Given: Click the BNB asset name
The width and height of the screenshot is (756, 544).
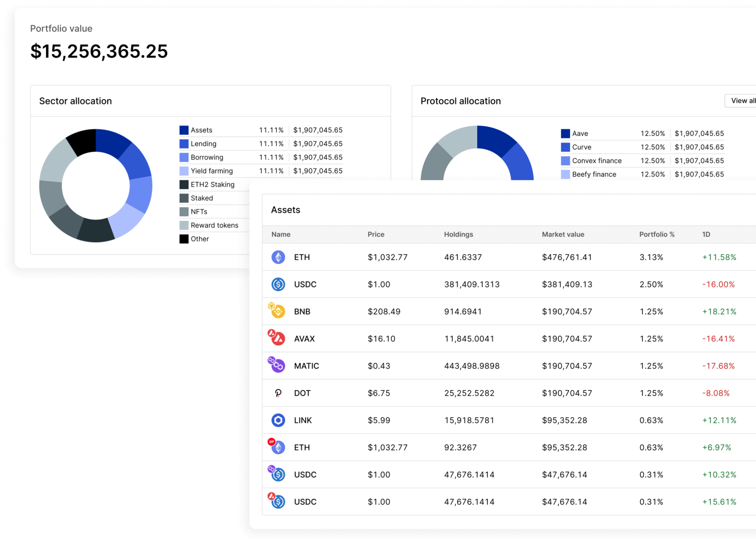Looking at the screenshot, I should coord(302,312).
